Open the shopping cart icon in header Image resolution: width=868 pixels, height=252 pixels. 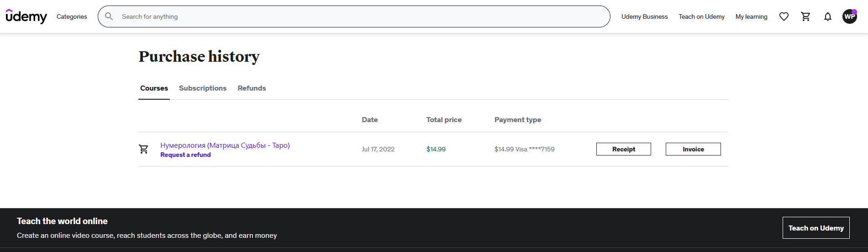tap(806, 16)
